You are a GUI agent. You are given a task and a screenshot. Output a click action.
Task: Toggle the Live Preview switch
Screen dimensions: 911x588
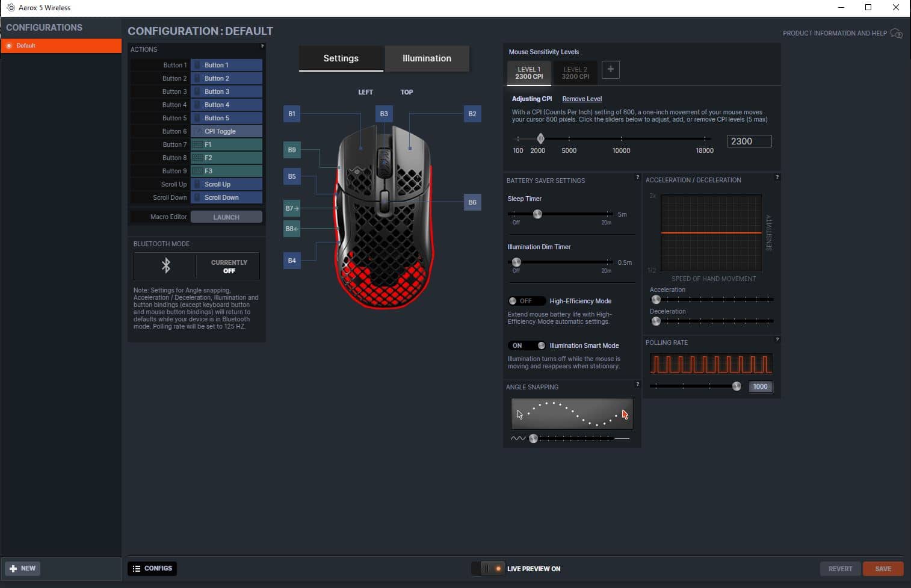pos(488,569)
